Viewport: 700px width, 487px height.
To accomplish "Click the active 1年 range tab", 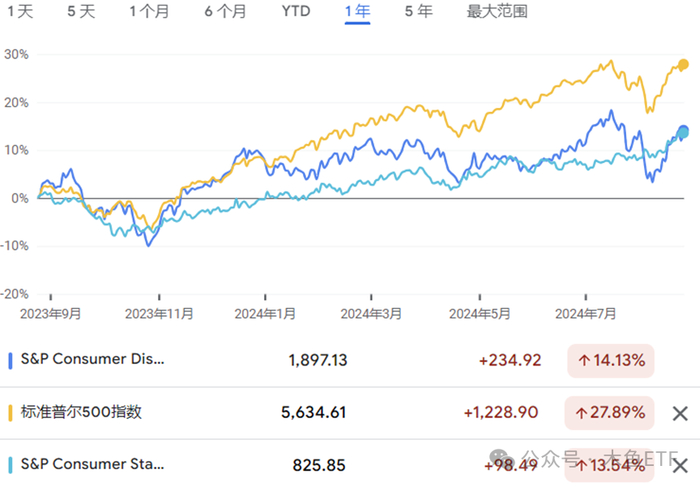I will (357, 13).
